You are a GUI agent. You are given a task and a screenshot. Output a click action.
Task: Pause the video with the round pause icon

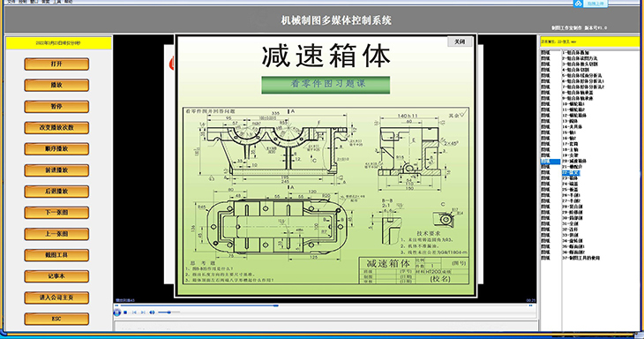point(117,313)
